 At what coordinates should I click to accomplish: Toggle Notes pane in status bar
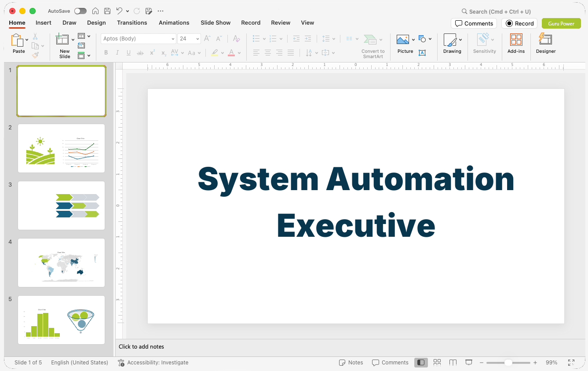click(351, 363)
